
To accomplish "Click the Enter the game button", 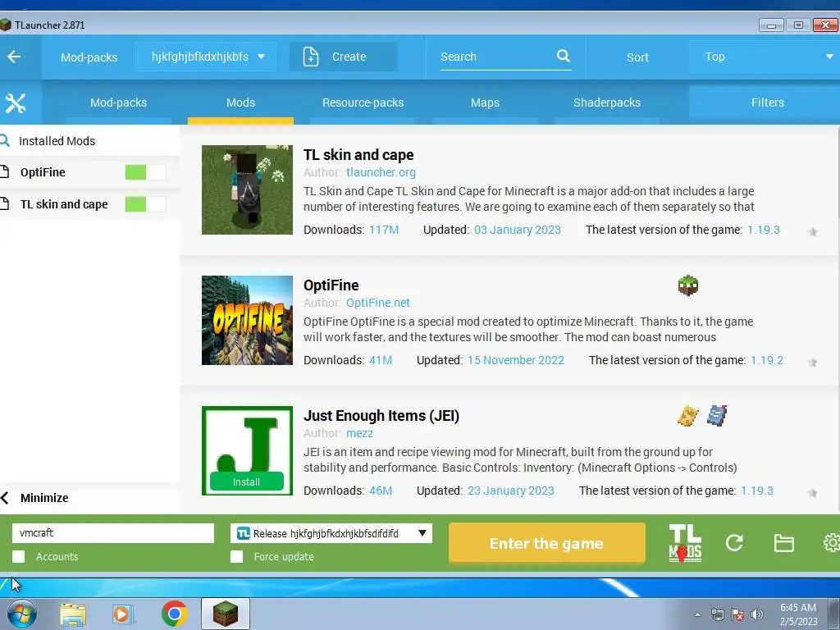I will point(546,543).
